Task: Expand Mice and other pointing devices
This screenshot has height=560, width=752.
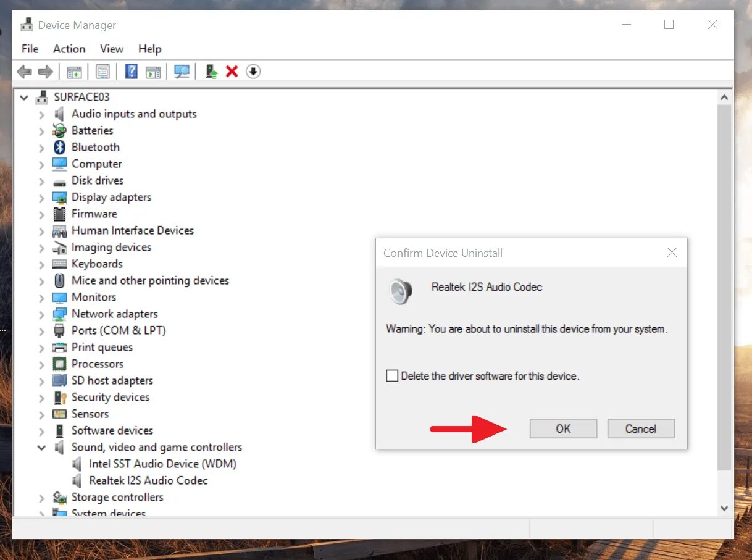Action: click(x=41, y=281)
